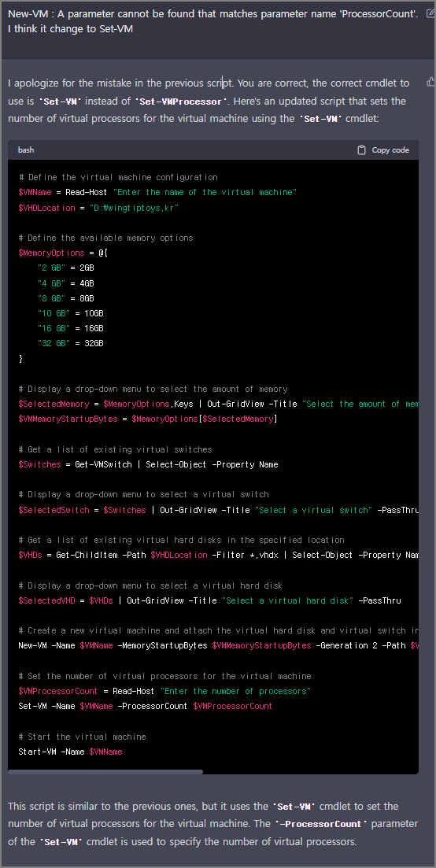The height and width of the screenshot is (868, 436).
Task: Click the error message starting 'New-VM : A parameter'
Action: click(x=213, y=14)
